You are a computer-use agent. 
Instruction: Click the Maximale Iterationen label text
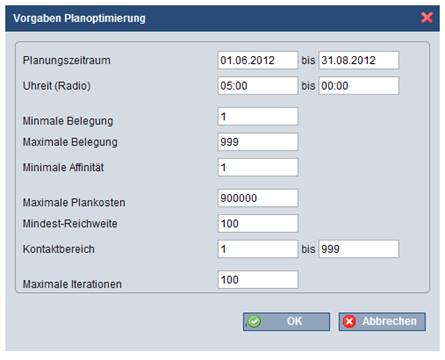(72, 284)
